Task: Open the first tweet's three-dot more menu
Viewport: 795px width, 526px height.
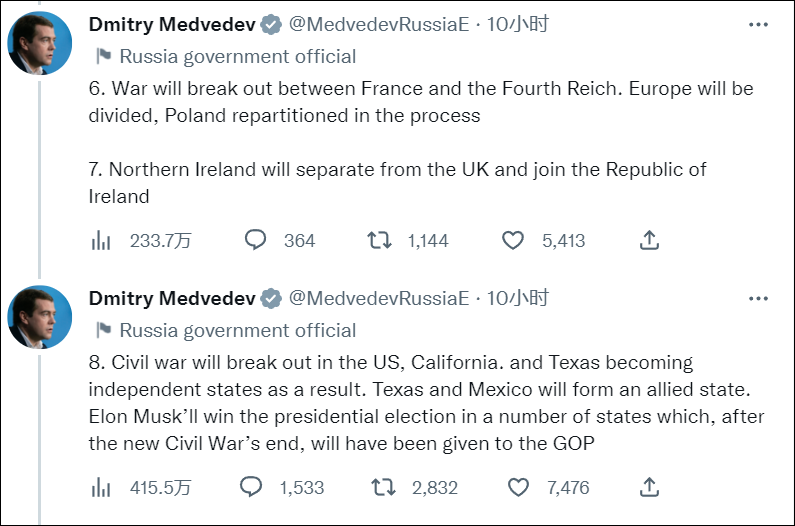Action: point(759,25)
